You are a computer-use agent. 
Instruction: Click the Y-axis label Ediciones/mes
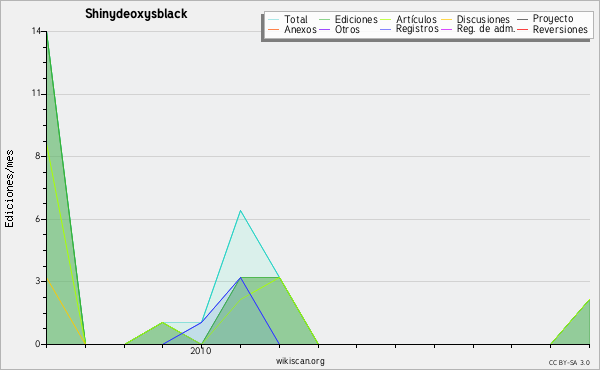pos(9,189)
